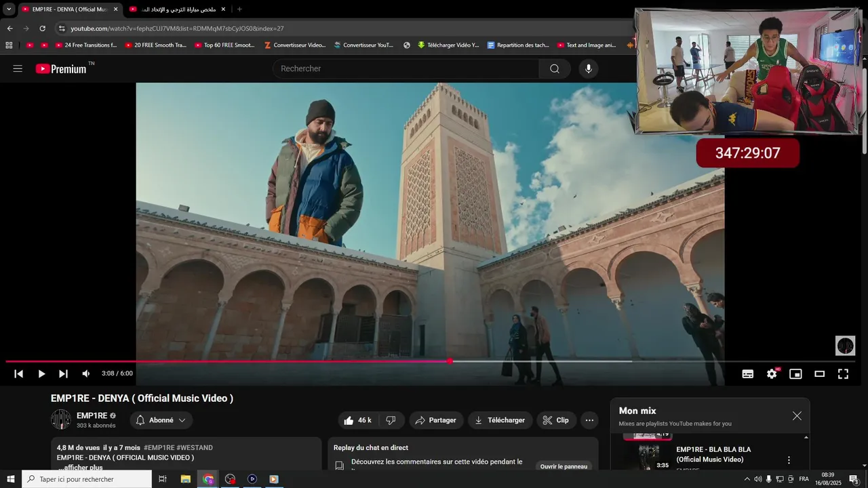Click Ouvrir le panneau chat button
868x488 pixels.
coord(564,466)
